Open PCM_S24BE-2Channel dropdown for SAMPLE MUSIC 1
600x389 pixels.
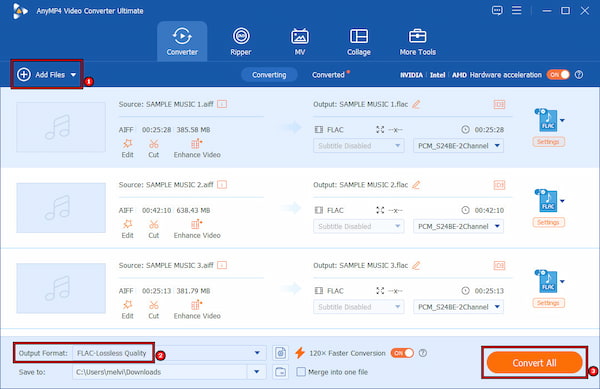[x=458, y=146]
